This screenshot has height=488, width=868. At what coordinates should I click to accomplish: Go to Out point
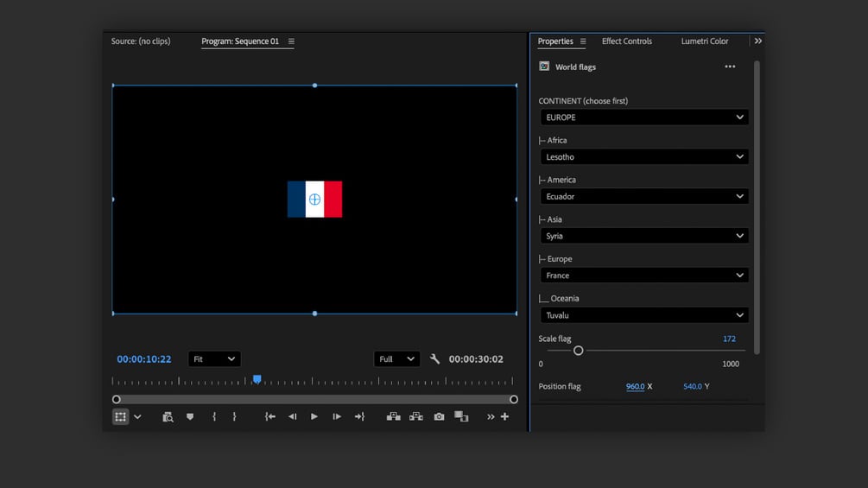(360, 416)
